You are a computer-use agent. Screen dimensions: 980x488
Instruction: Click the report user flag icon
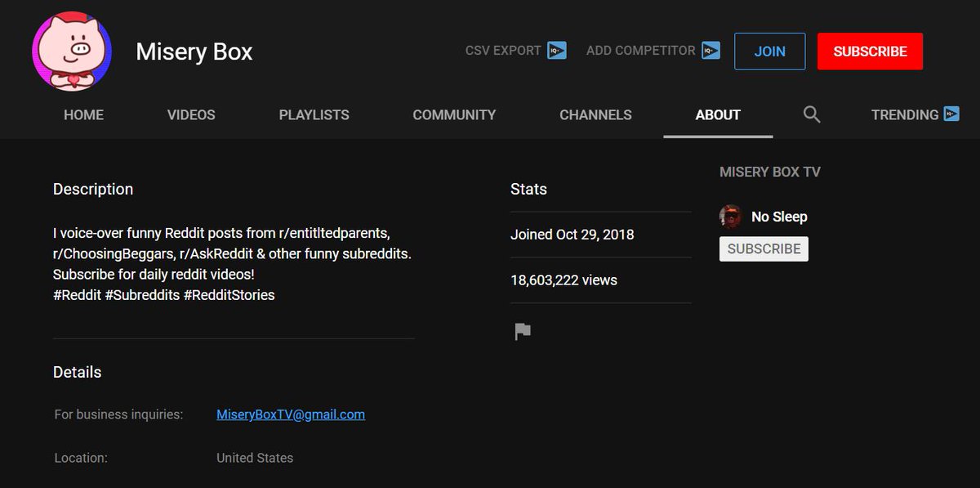coord(523,332)
